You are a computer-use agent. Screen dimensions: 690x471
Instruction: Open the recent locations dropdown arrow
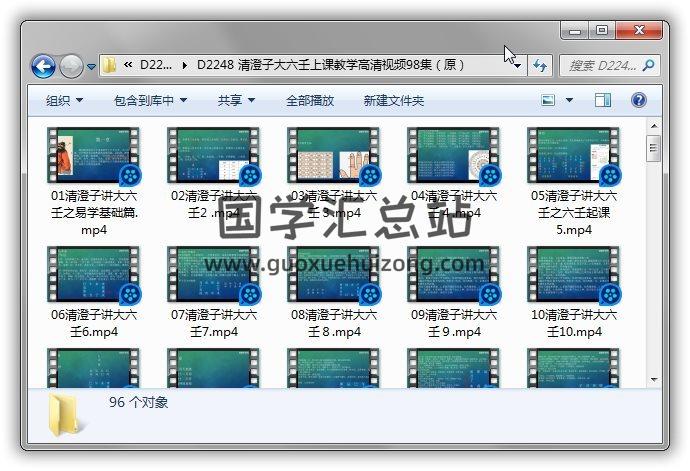point(91,67)
